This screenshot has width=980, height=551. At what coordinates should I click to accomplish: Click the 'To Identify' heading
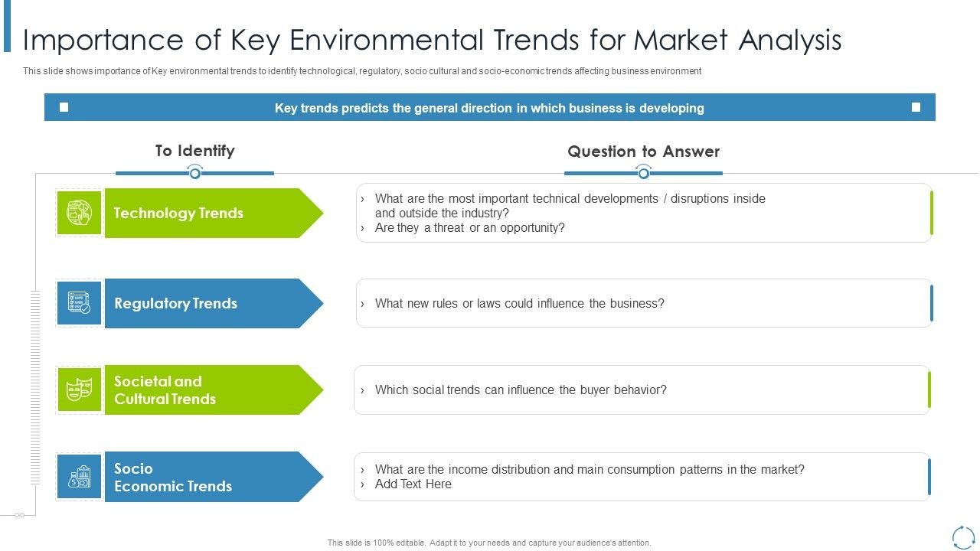click(194, 151)
